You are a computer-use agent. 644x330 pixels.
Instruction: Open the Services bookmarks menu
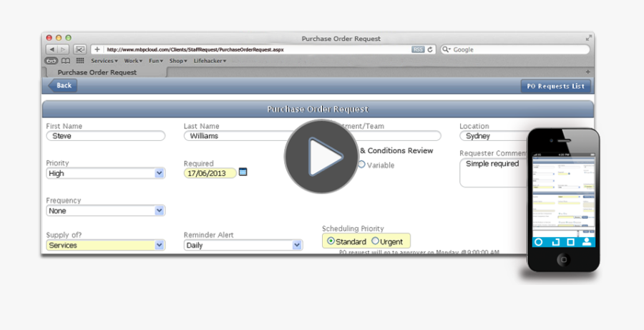click(104, 61)
